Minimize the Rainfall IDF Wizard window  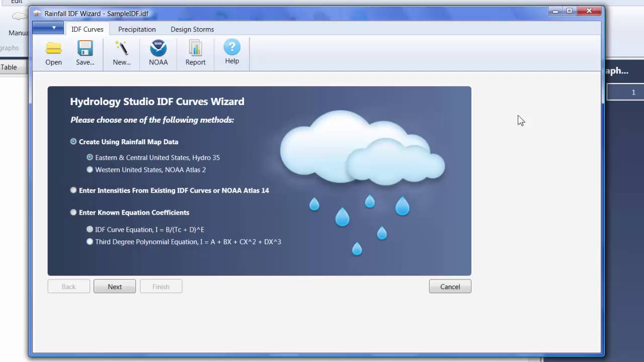click(555, 11)
